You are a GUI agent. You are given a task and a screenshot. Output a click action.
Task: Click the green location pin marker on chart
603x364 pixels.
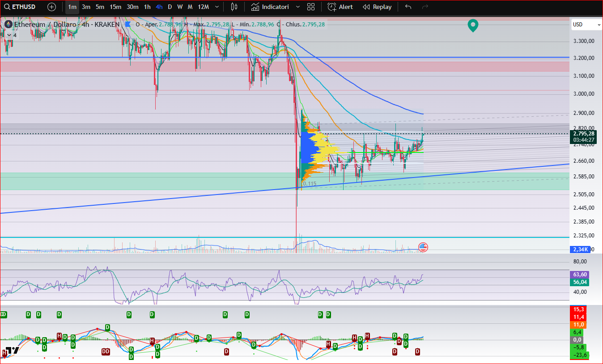coord(473,25)
